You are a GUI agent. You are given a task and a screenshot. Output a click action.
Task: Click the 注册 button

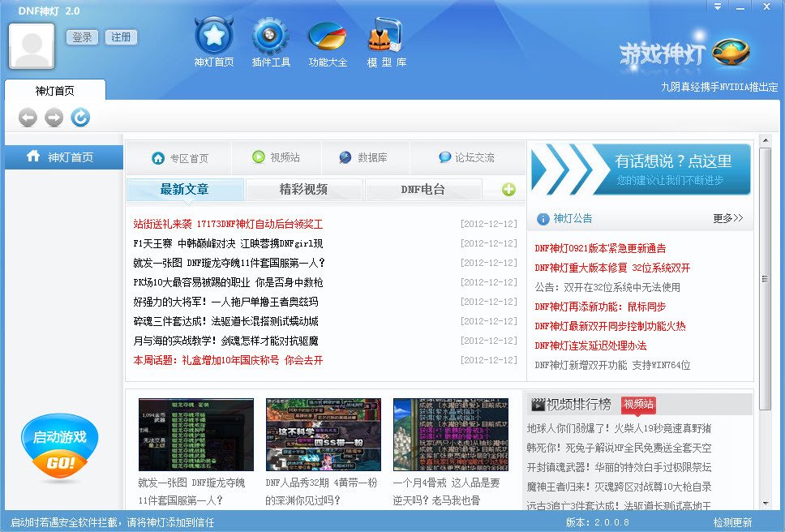[x=121, y=37]
